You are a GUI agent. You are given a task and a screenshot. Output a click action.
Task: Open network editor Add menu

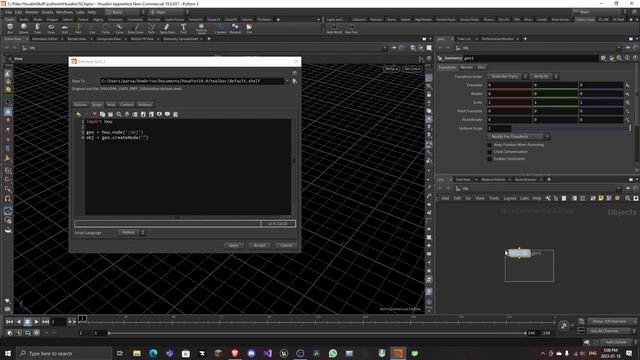445,198
